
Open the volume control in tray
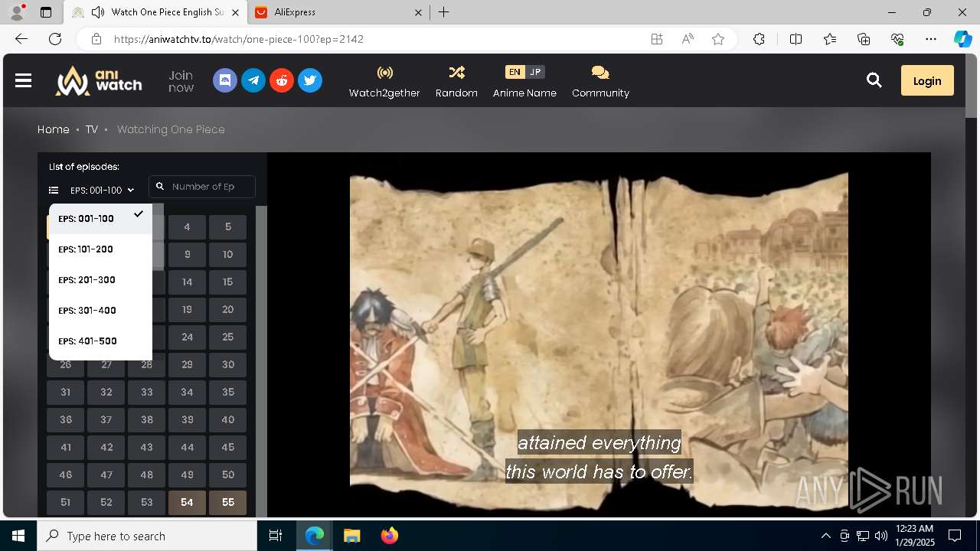click(881, 536)
